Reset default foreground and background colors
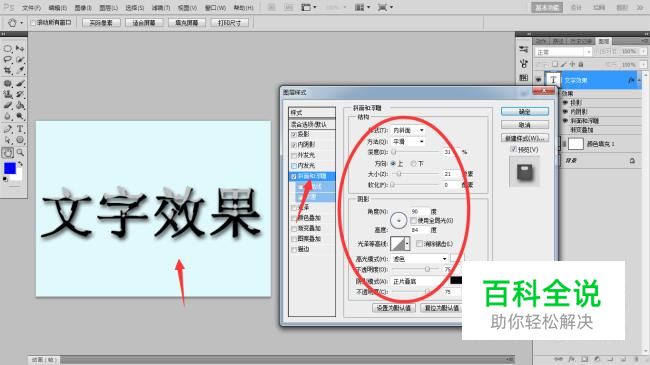 click(5, 179)
